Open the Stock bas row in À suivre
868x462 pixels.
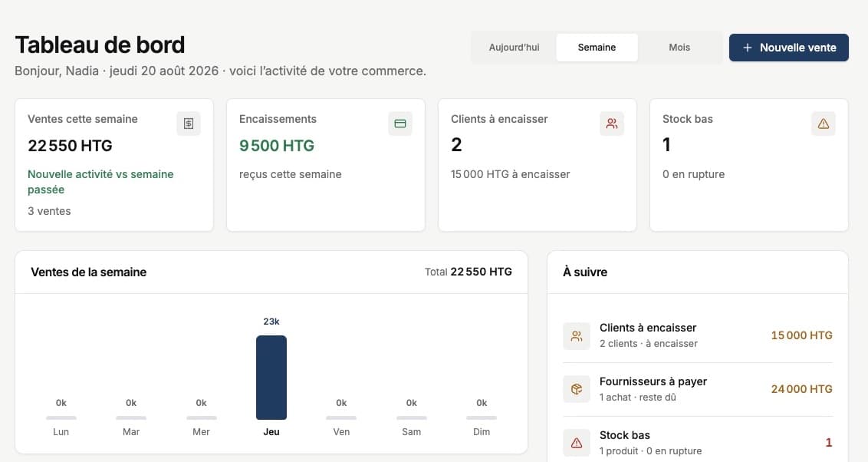698,443
